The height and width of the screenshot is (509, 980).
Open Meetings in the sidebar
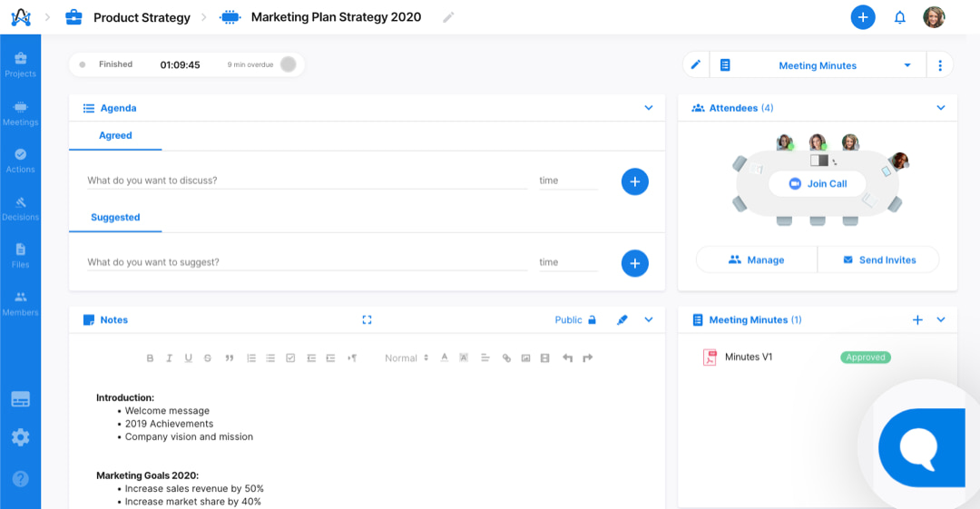click(x=20, y=113)
